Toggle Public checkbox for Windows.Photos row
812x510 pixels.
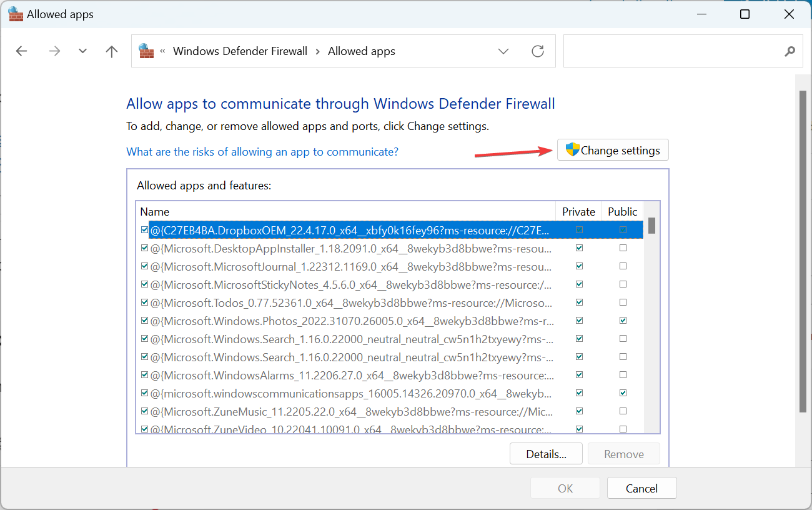point(623,321)
